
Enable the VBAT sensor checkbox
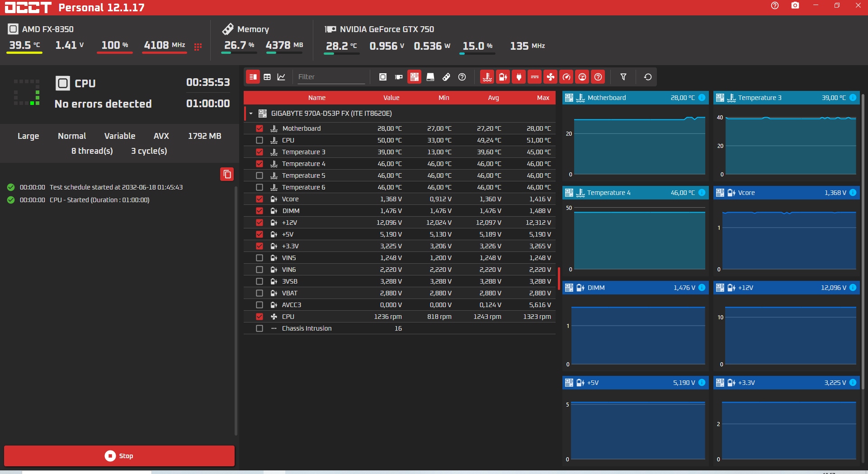click(259, 293)
